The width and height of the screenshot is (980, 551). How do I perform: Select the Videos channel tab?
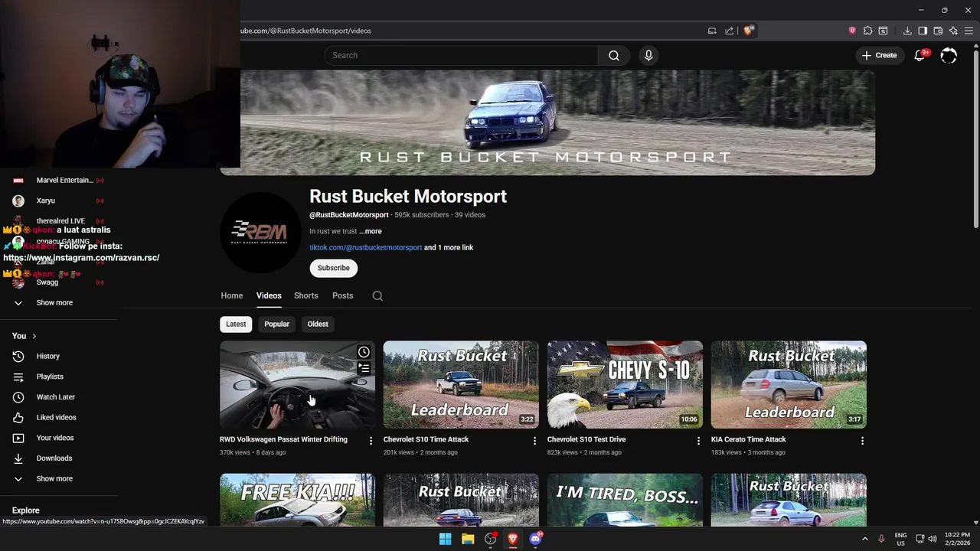pyautogui.click(x=269, y=295)
